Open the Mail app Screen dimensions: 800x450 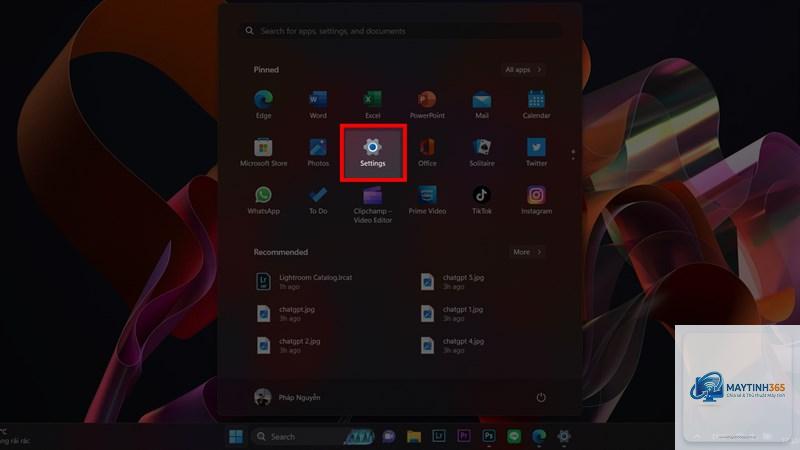(482, 104)
